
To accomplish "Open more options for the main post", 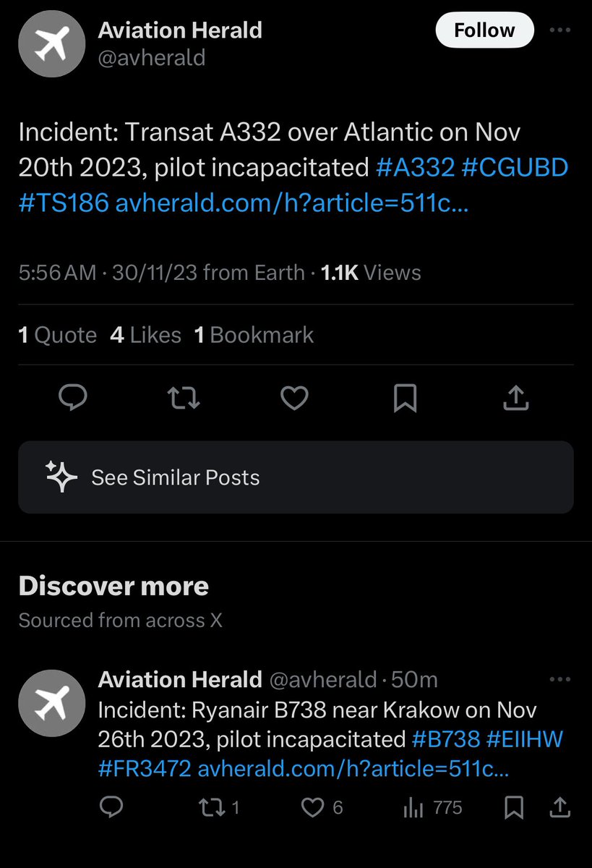I will point(560,30).
